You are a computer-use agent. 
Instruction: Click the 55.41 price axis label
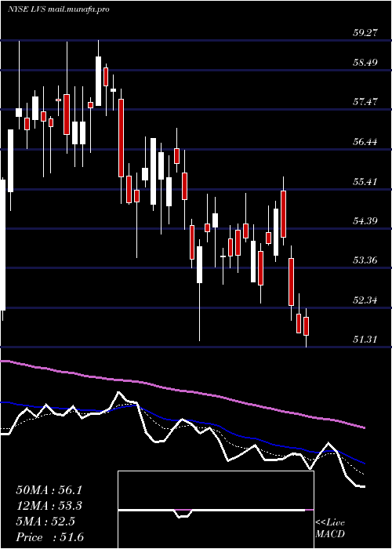[x=365, y=182]
